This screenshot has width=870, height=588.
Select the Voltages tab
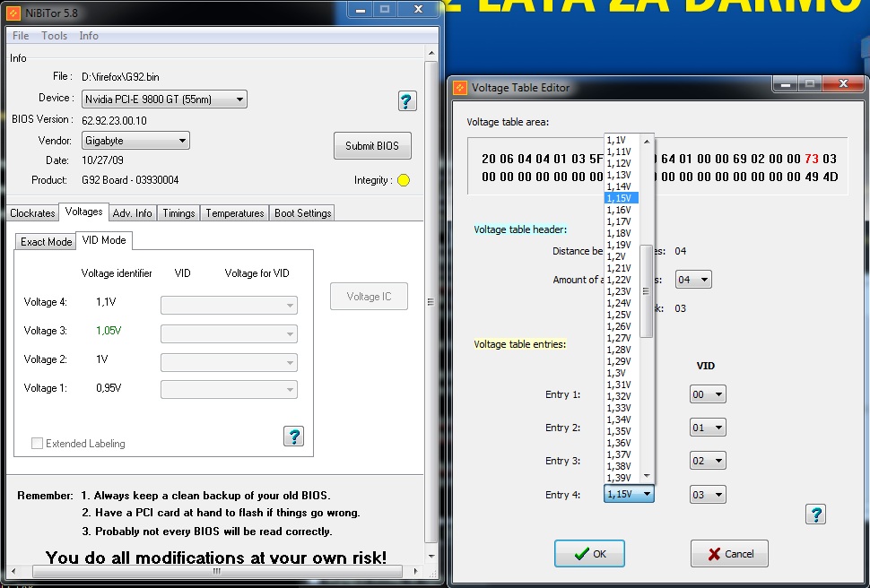click(83, 212)
